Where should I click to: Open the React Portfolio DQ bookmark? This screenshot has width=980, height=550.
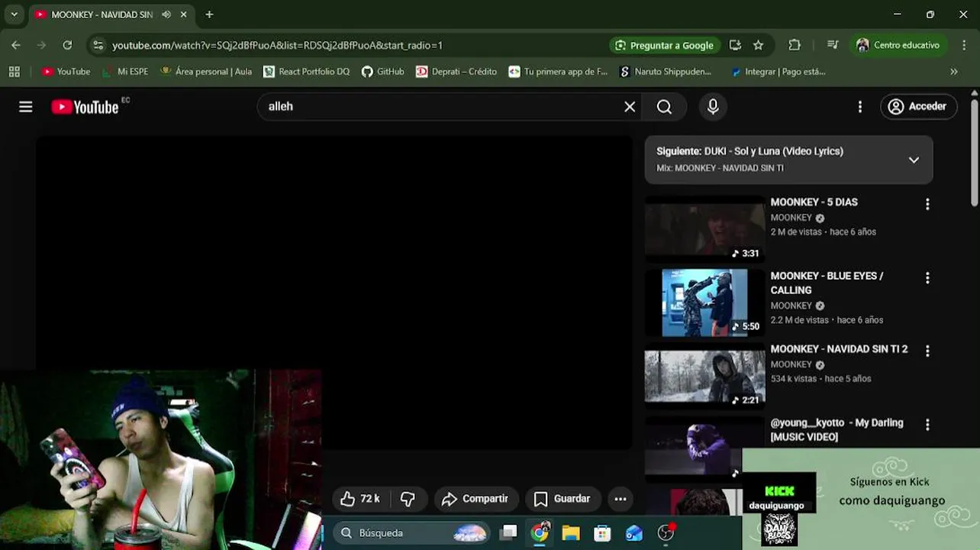(307, 72)
